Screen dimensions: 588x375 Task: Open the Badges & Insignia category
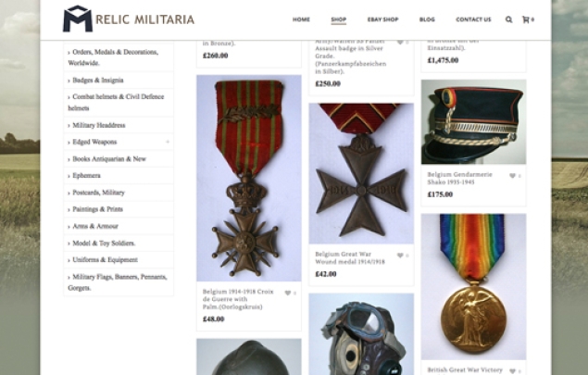tap(98, 81)
